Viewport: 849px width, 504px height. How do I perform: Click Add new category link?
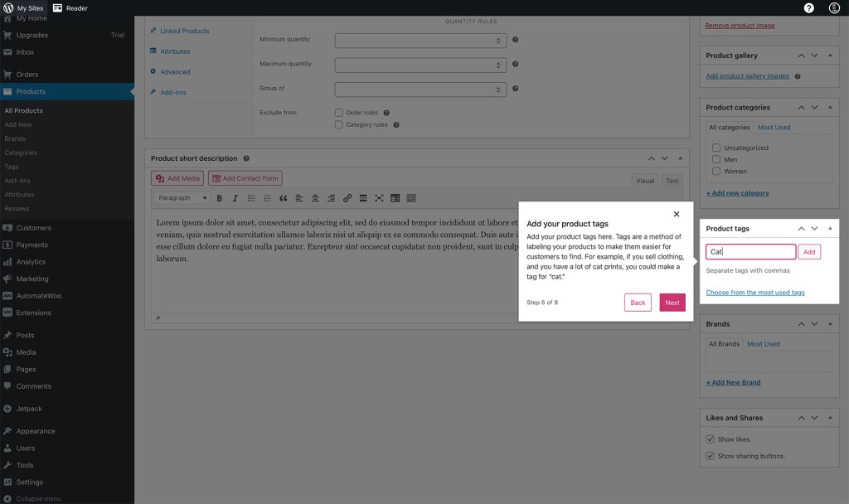[x=737, y=192]
